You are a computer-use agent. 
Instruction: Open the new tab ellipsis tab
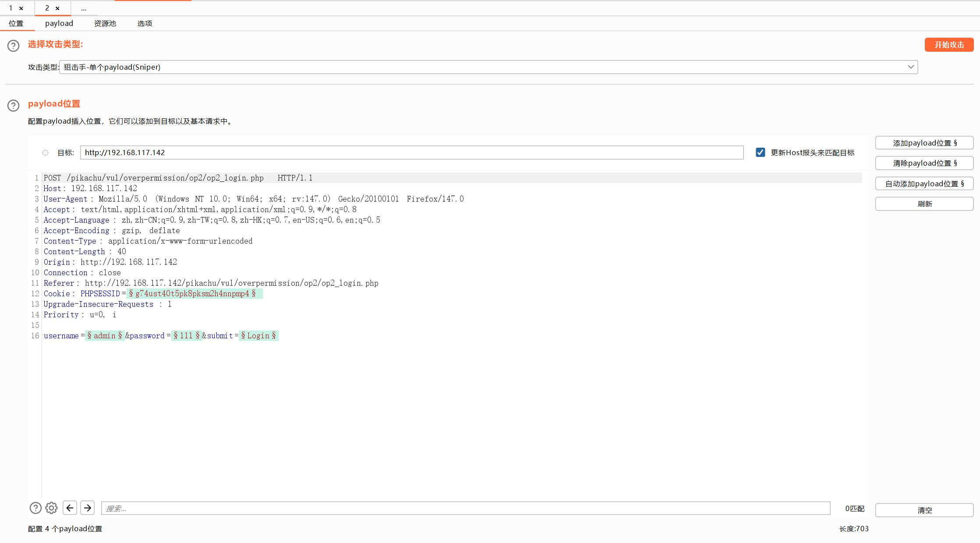[x=84, y=8]
